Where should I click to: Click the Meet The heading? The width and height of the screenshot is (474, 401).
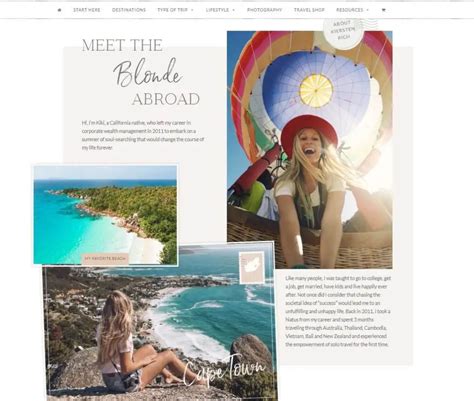point(122,45)
